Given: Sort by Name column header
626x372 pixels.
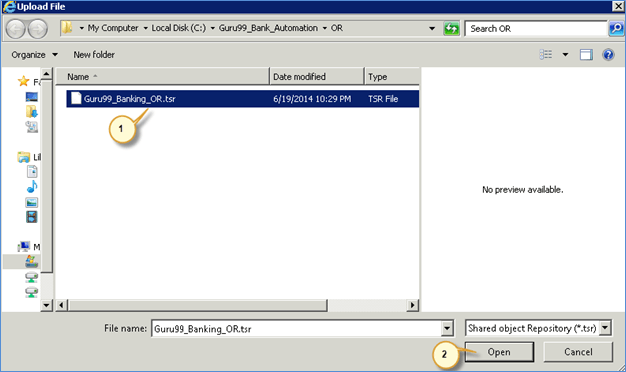Looking at the screenshot, I should [162, 77].
